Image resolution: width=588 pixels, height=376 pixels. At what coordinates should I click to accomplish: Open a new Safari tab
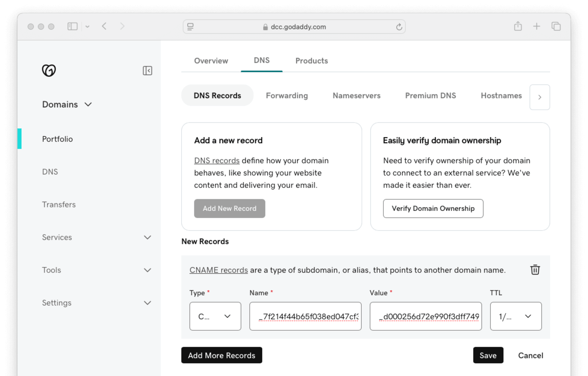tap(537, 26)
